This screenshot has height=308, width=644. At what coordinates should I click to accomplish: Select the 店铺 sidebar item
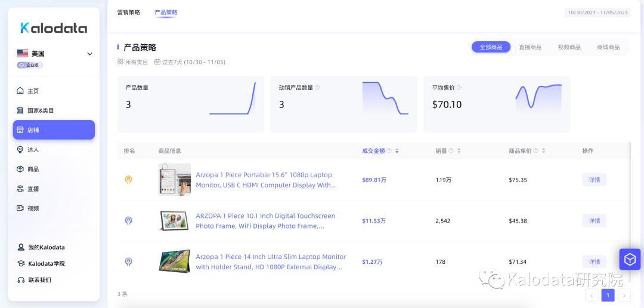tap(54, 130)
